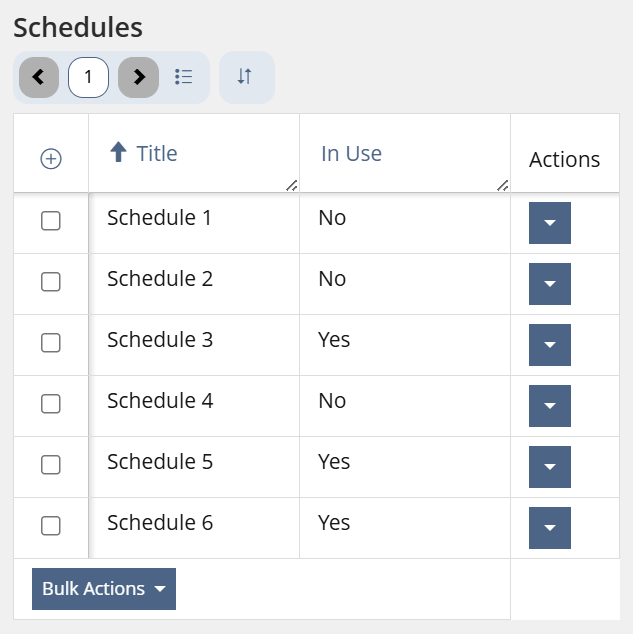Go to previous page arrow

pyautogui.click(x=39, y=77)
